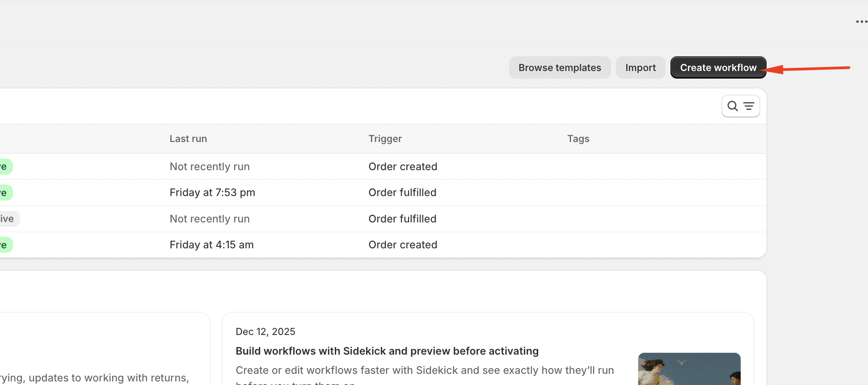Click the Inactive status badge in third row
This screenshot has height=385, width=868.
(x=8, y=219)
